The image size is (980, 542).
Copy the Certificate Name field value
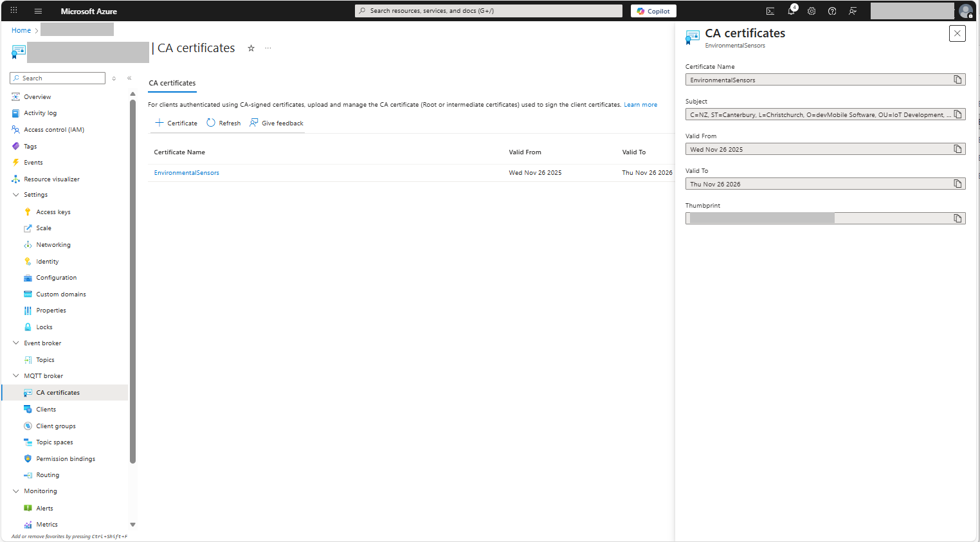point(957,80)
